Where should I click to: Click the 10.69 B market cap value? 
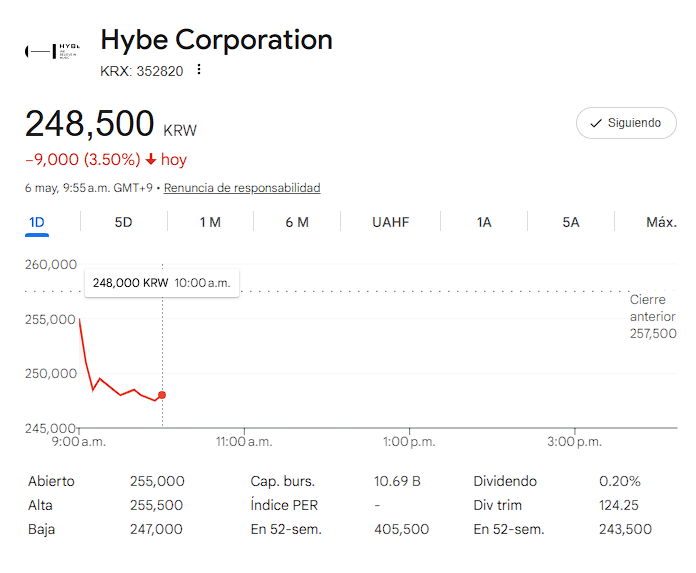point(397,481)
